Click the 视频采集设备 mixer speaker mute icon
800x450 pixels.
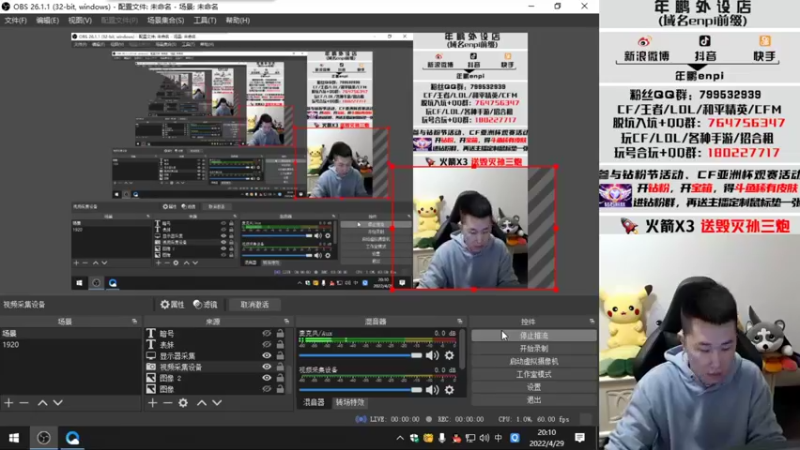(x=432, y=390)
